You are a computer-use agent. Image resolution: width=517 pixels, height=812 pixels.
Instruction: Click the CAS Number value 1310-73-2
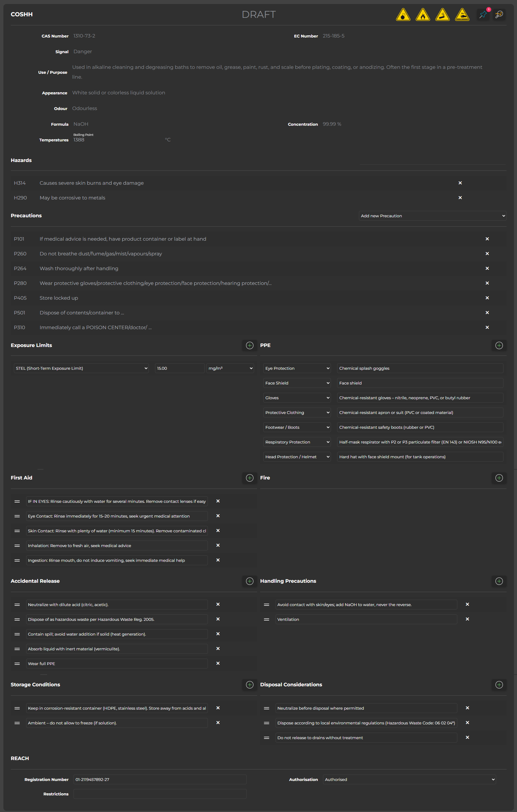tap(84, 36)
